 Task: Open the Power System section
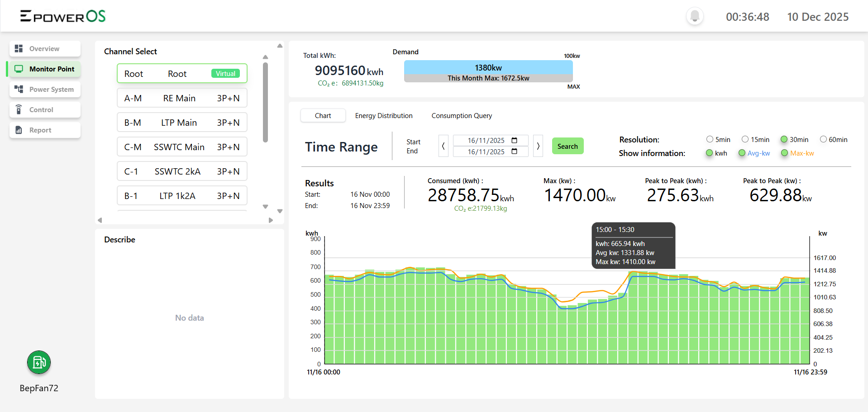(x=44, y=89)
